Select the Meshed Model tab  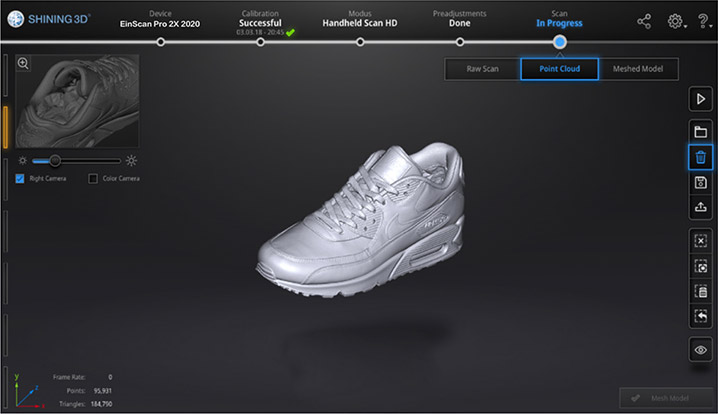point(638,69)
